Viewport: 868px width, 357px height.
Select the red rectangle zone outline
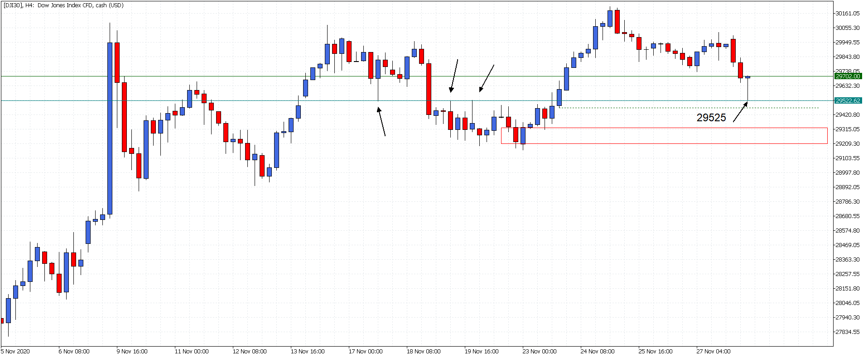click(x=664, y=136)
